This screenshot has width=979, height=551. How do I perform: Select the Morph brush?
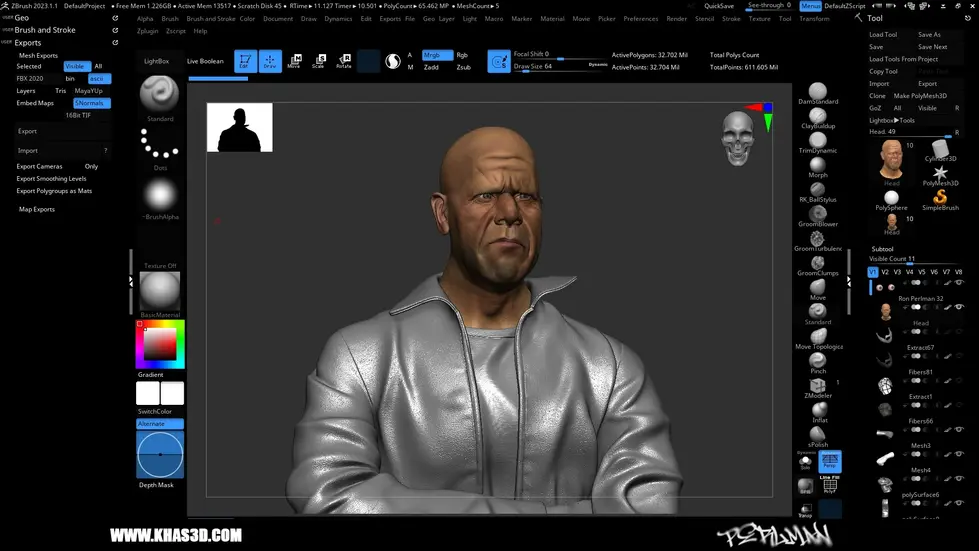[x=818, y=167]
